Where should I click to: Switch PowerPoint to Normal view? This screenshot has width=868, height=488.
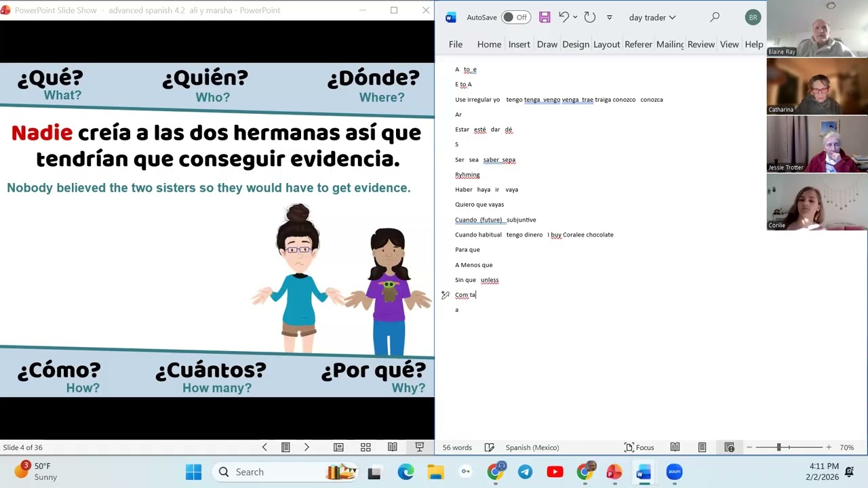click(x=338, y=447)
